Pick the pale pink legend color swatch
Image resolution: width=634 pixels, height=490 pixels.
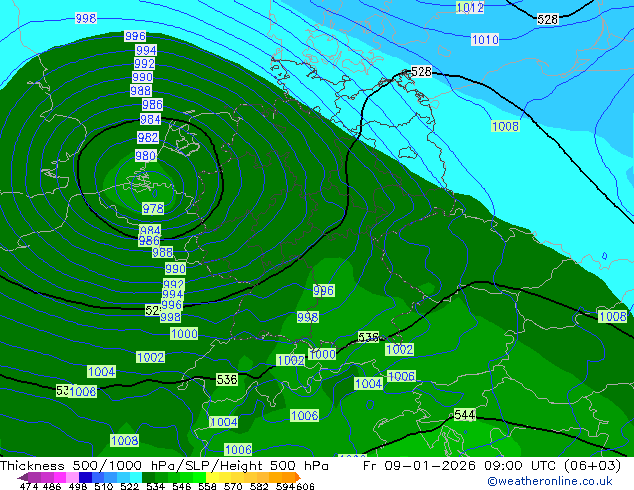tap(72, 477)
